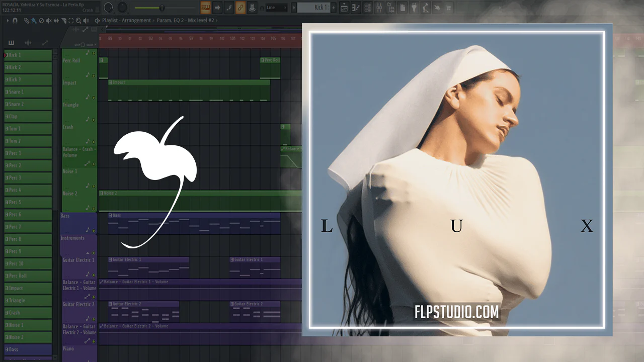Select the Zoom magnifier tool
The height and width of the screenshot is (362, 644).
point(78,21)
